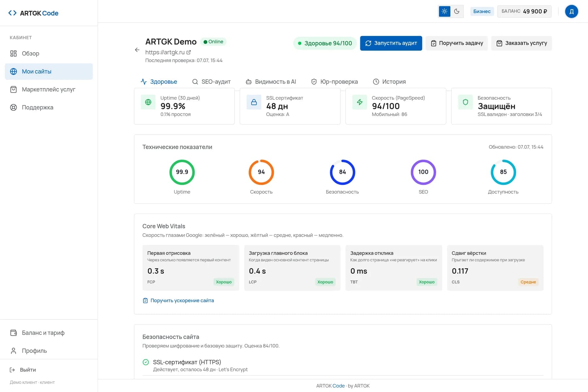Switch to light theme sun icon
Screen dimensions: 588x392
point(444,11)
